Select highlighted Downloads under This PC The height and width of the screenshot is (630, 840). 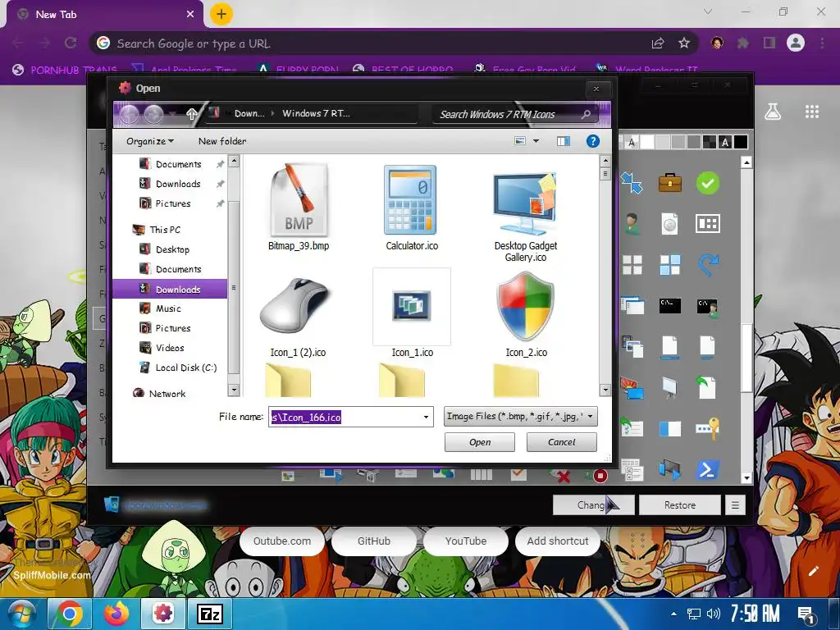pos(171,290)
